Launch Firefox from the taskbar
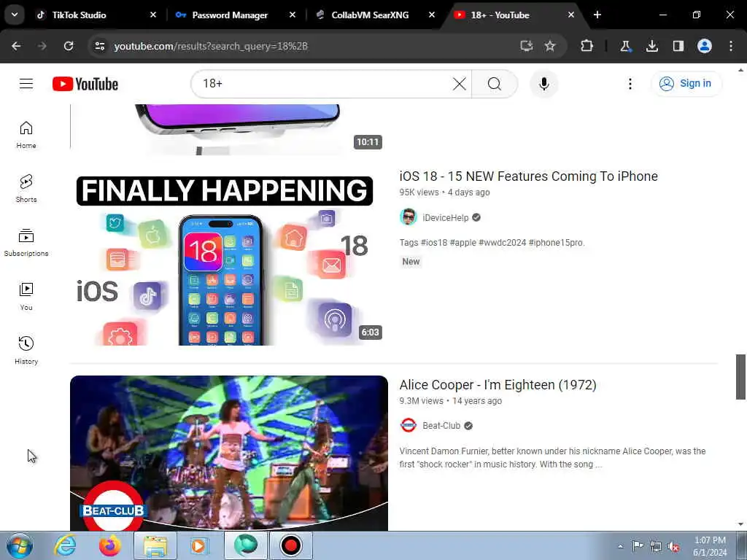Screen dimensions: 747x560 point(109,545)
